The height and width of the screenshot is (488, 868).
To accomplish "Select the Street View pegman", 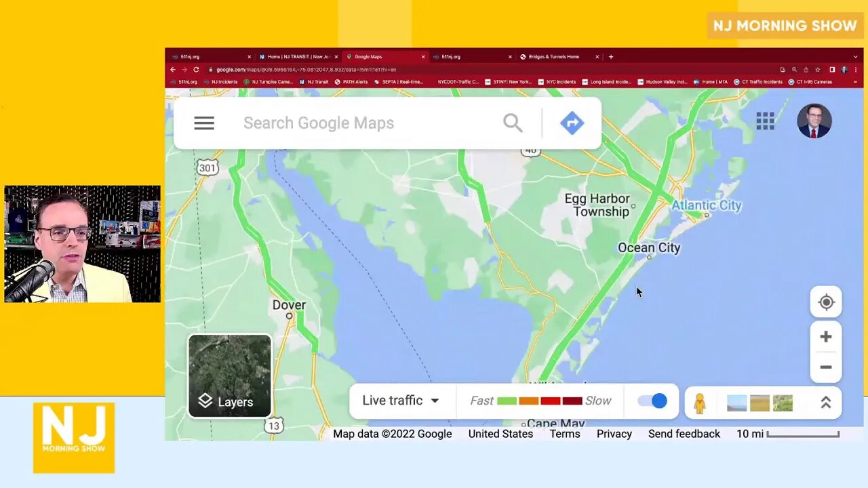I will 700,403.
